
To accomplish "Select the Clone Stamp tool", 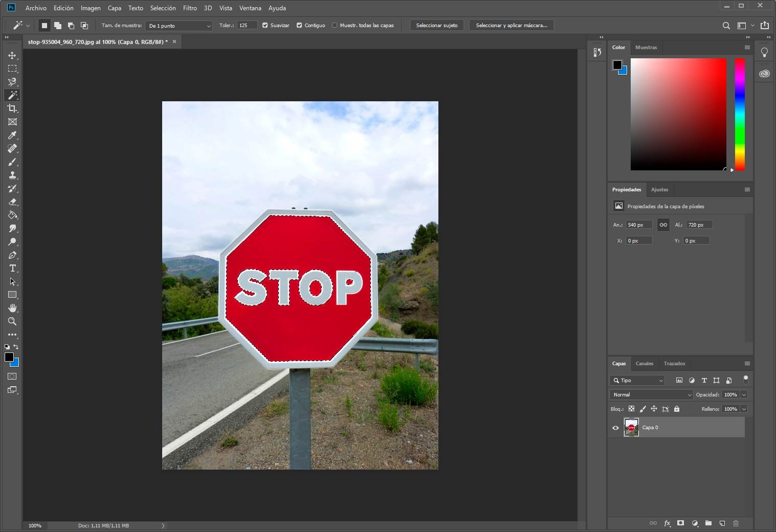I will coord(12,175).
